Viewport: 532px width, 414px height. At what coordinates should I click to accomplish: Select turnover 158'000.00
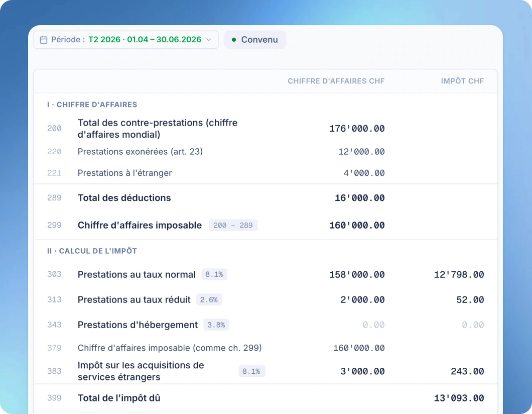tap(357, 275)
